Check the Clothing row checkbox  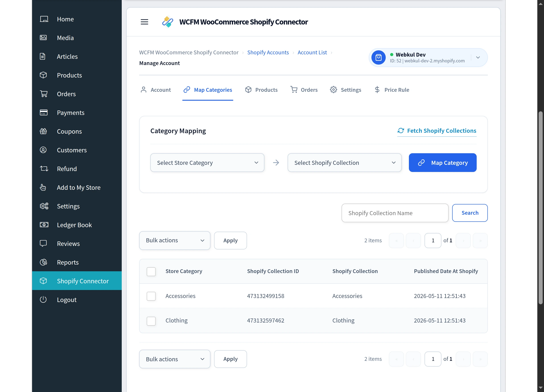click(151, 321)
